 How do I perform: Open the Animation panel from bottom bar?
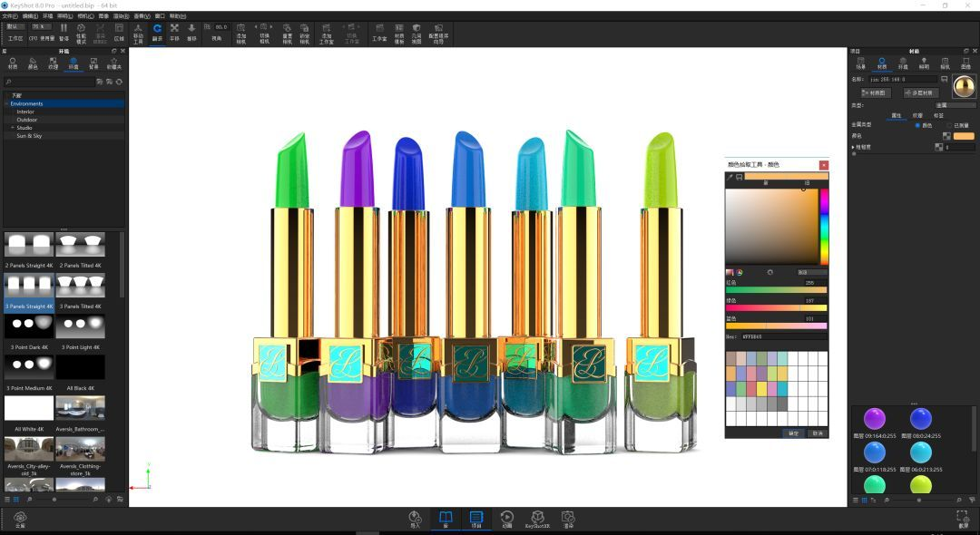[506, 518]
